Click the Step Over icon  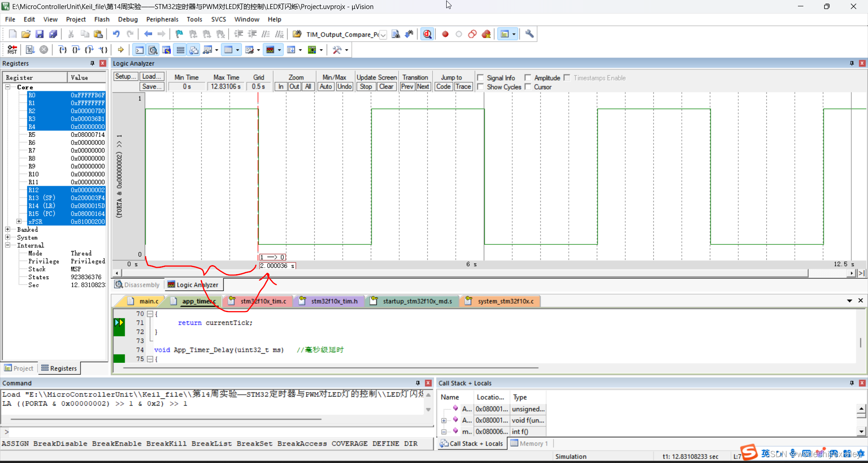point(76,50)
